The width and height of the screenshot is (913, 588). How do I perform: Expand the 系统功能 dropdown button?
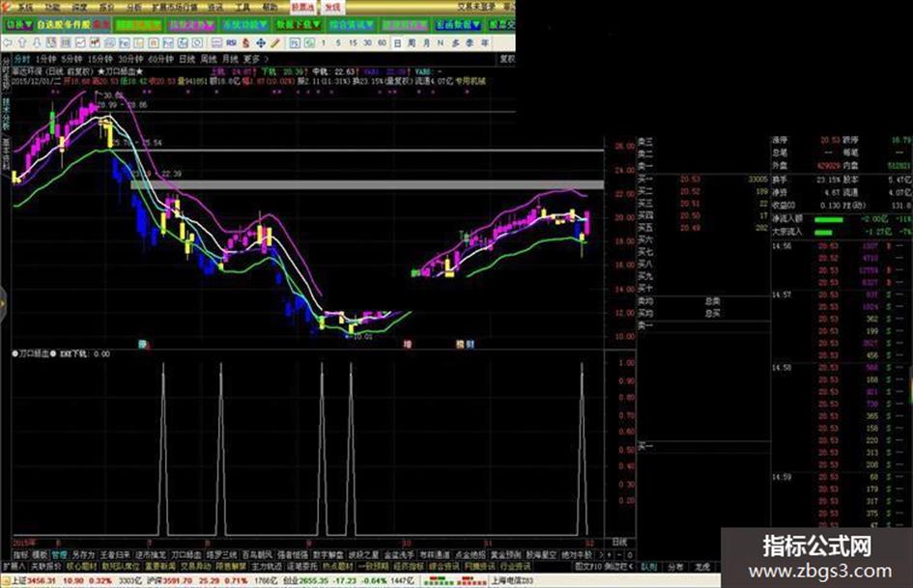click(245, 25)
